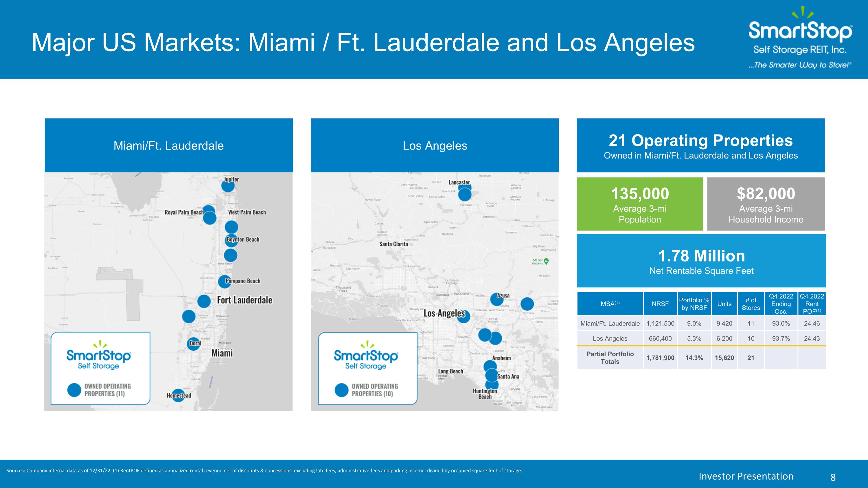Click the Miami city label on map
Viewport: 868px width, 488px height.
222,353
